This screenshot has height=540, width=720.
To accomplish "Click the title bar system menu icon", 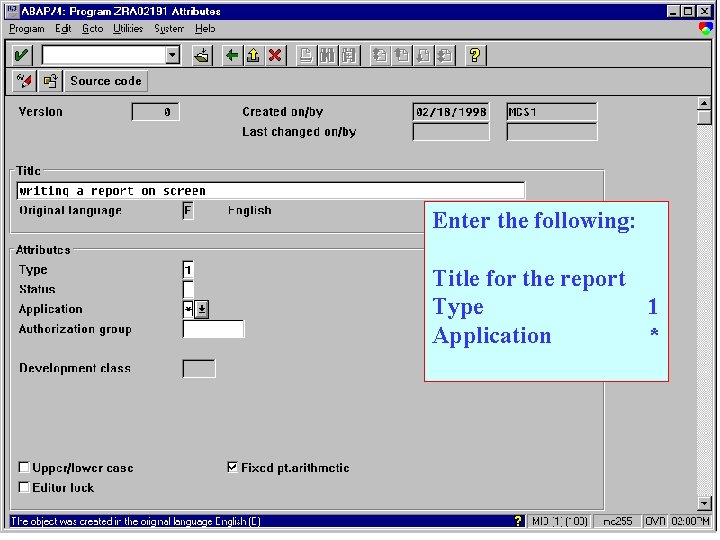I will coord(12,11).
